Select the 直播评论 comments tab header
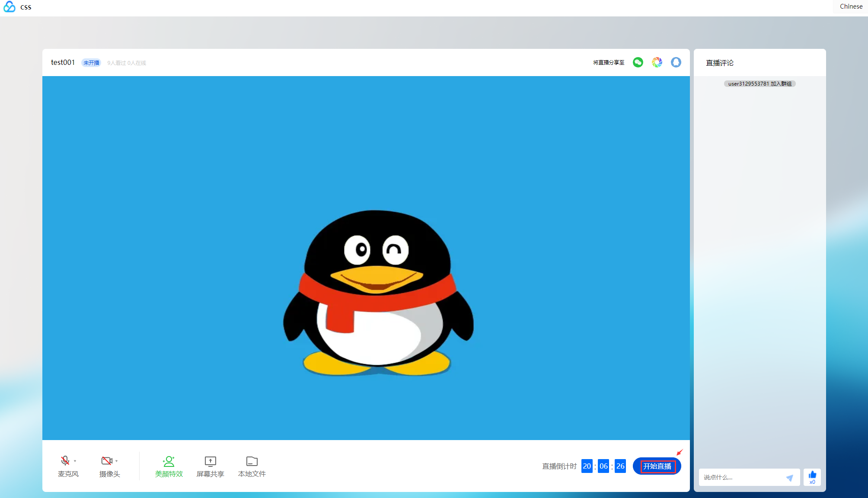The width and height of the screenshot is (868, 498). (x=719, y=63)
